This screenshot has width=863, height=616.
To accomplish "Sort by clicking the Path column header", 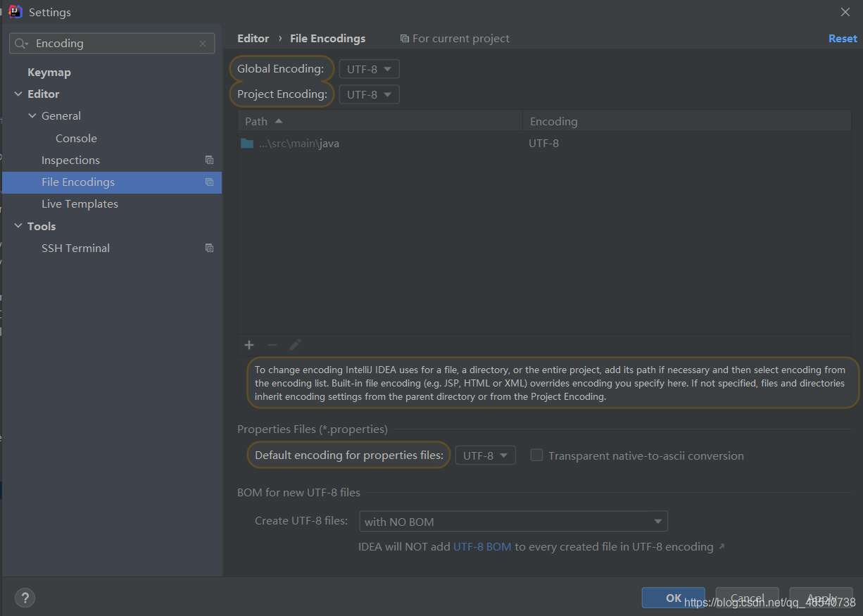I will tap(256, 120).
